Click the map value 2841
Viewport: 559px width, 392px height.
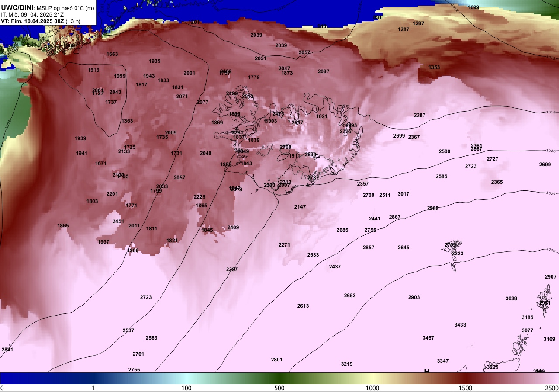7,350
